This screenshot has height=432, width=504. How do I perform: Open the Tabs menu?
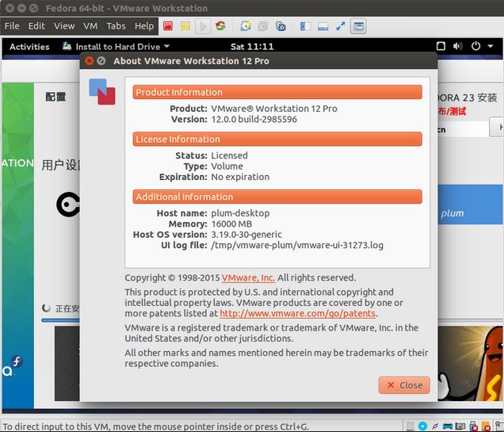coord(116,26)
